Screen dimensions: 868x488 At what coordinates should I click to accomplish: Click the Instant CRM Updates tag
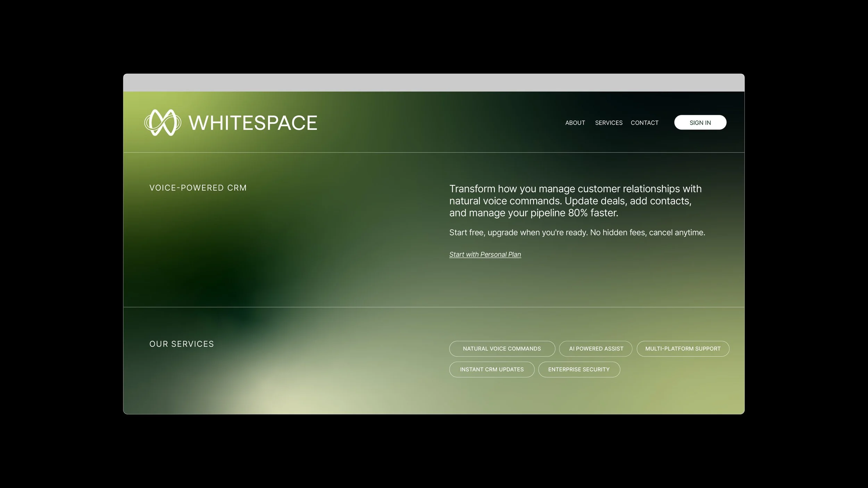(x=492, y=369)
